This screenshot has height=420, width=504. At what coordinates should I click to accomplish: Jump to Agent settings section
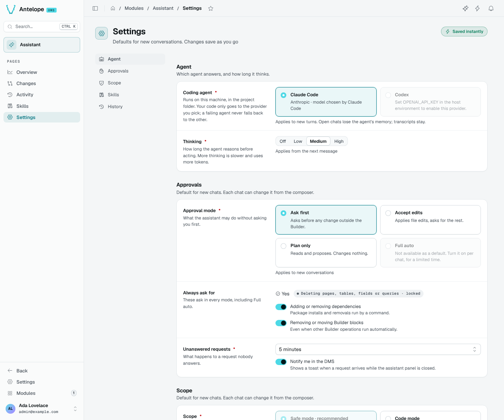(x=130, y=59)
